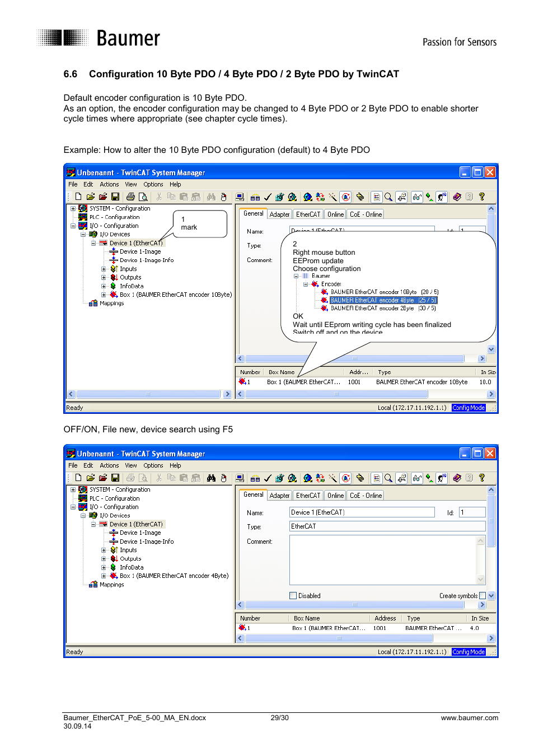Expand Outputs node in the 4Byte-encoder window tree
Image resolution: width=534 pixels, height=756 pixels.
[104, 558]
